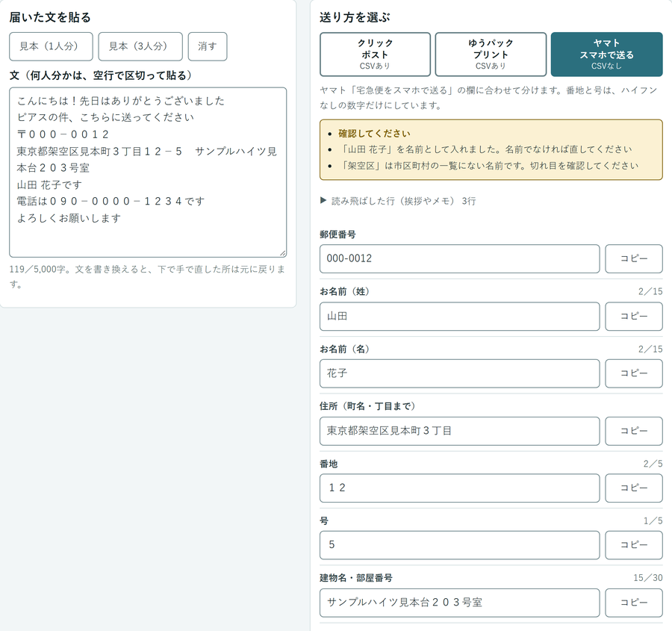
Task: Copy the お名前（名） value
Action: [634, 373]
